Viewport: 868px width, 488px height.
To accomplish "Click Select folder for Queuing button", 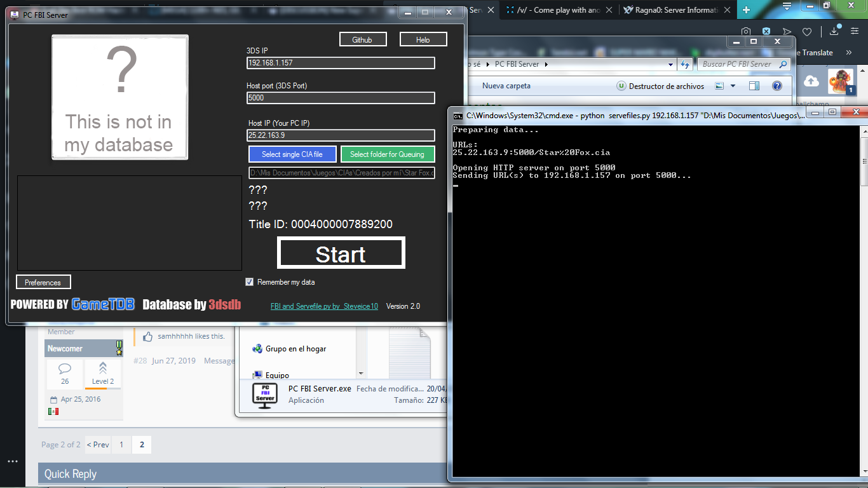I will pos(388,154).
